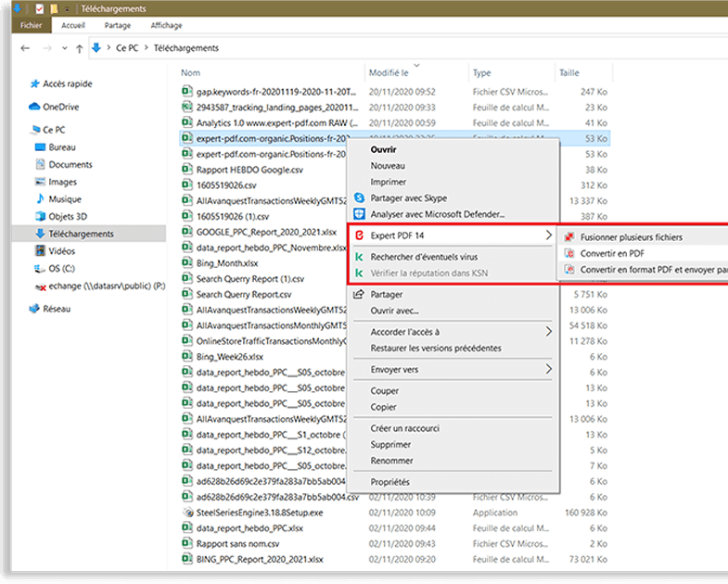
Task: Choose Renommer from the context menu
Action: point(392,461)
